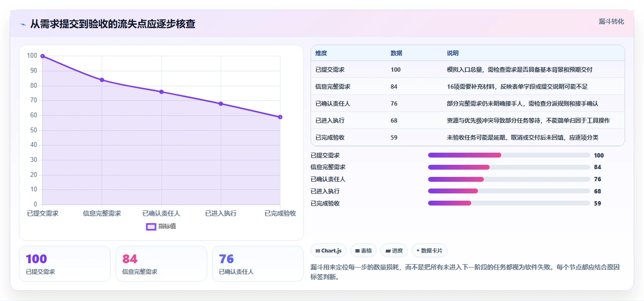This screenshot has width=644, height=301.
Task: Click the diamond icon in the 数据卡片 chip
Action: pyautogui.click(x=418, y=251)
